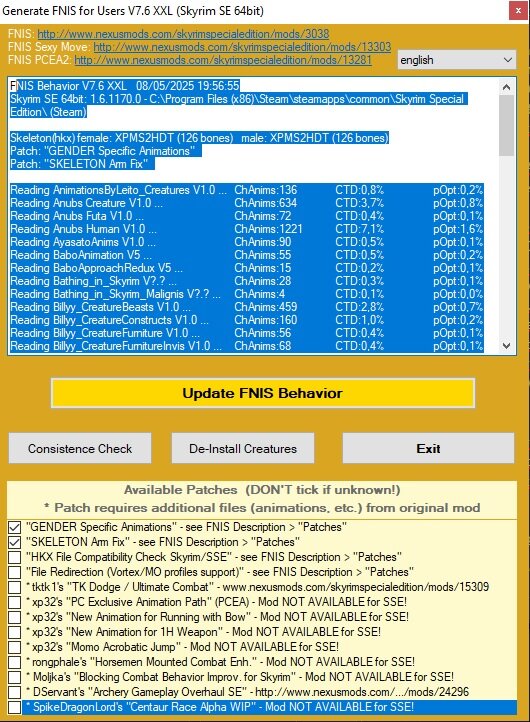Viewport: 530px width, 722px height.
Task: Select log line Reading BaboApproachRedux V5
Action: [246, 268]
